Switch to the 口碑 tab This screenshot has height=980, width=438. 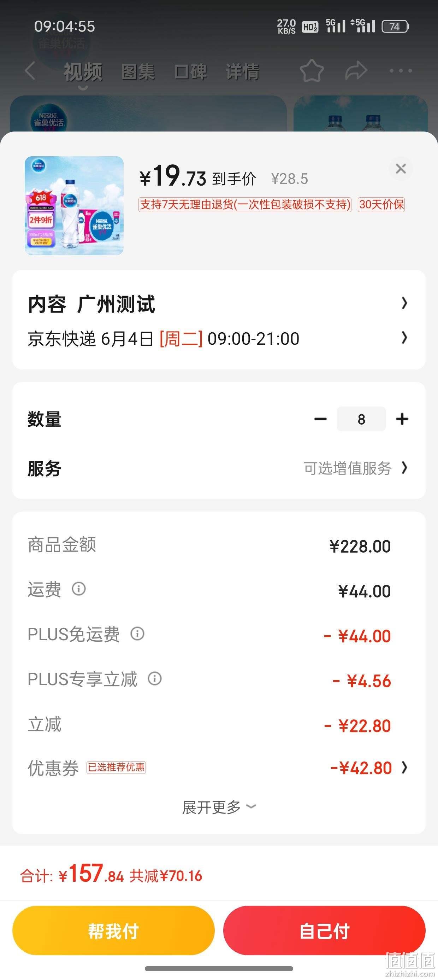190,71
